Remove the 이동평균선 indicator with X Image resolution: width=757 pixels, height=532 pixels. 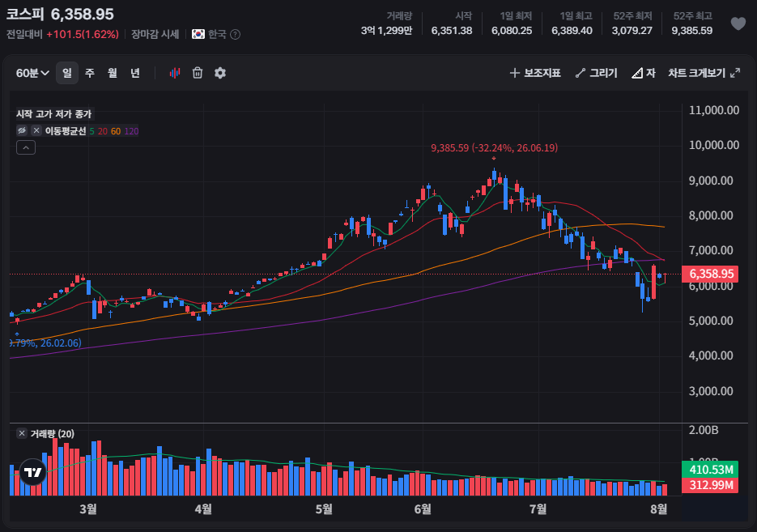pos(36,131)
